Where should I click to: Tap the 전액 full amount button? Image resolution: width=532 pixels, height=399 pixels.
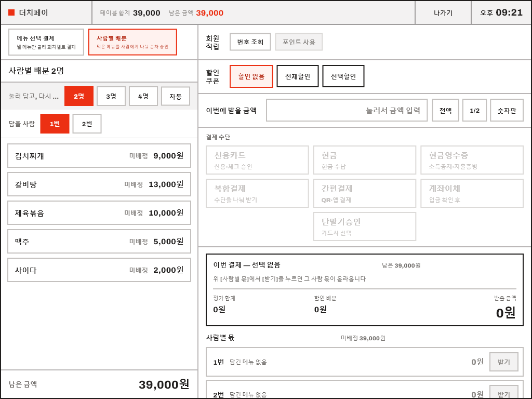coord(445,110)
